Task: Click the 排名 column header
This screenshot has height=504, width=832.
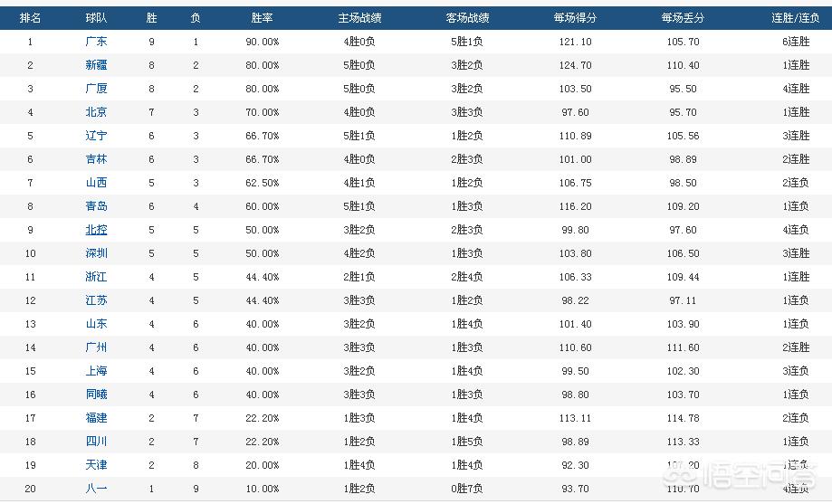Action: point(30,18)
